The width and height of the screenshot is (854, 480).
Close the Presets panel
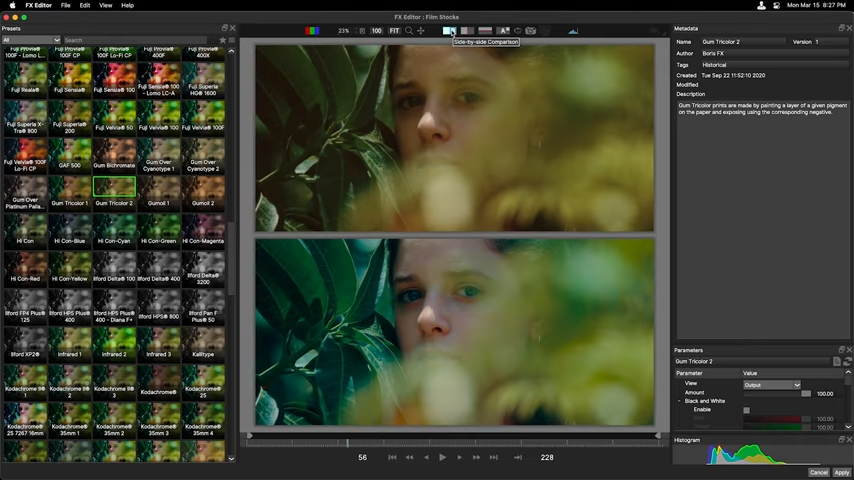[233, 28]
